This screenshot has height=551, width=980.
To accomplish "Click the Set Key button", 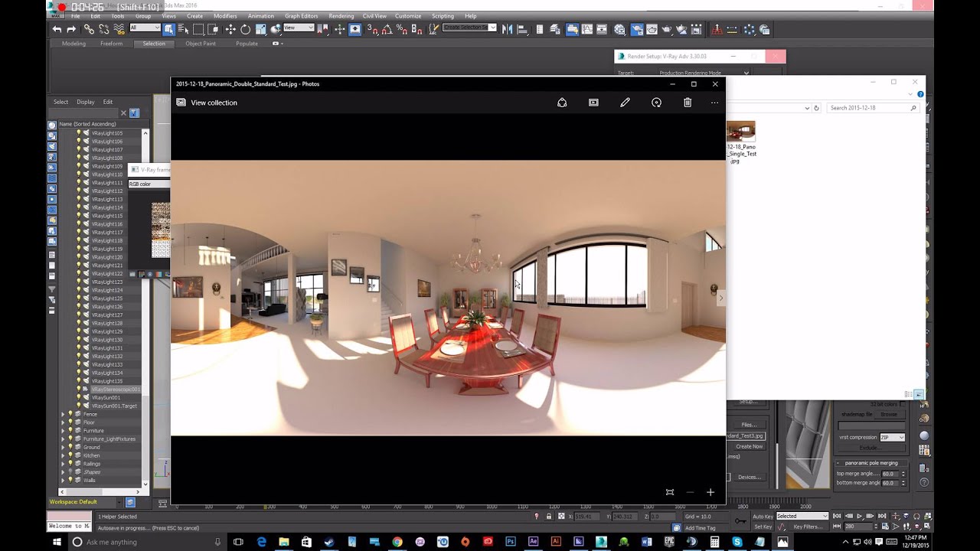I will (763, 527).
